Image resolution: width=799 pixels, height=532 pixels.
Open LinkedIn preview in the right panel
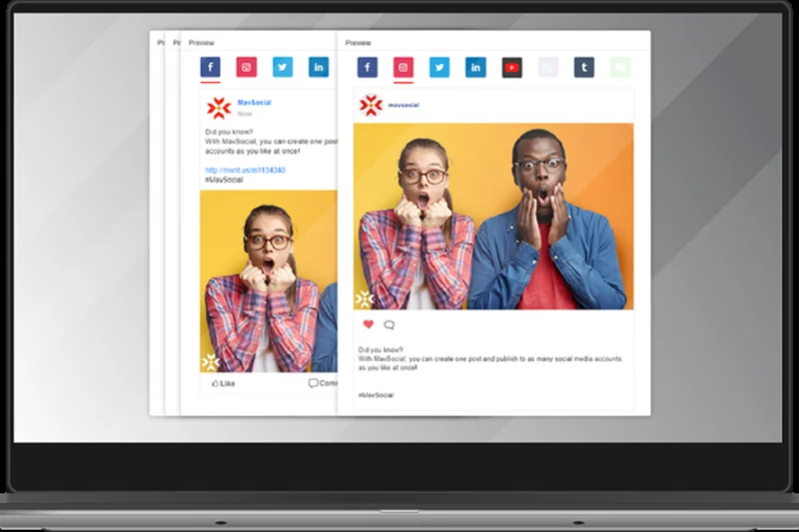(475, 68)
